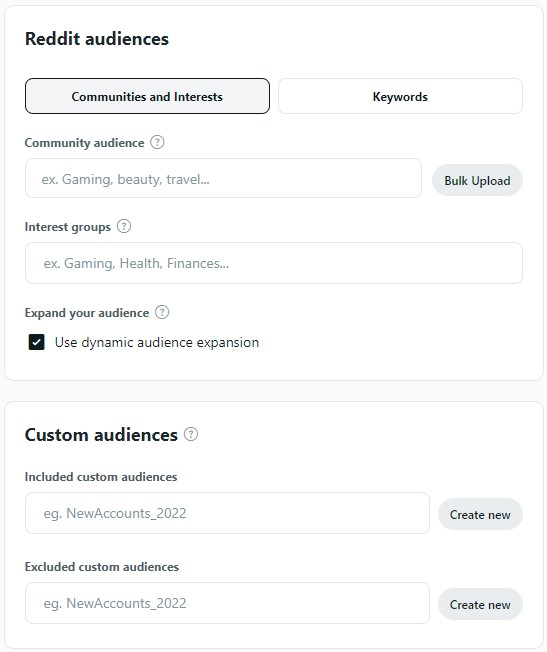Click the Interest groups label text

point(68,227)
